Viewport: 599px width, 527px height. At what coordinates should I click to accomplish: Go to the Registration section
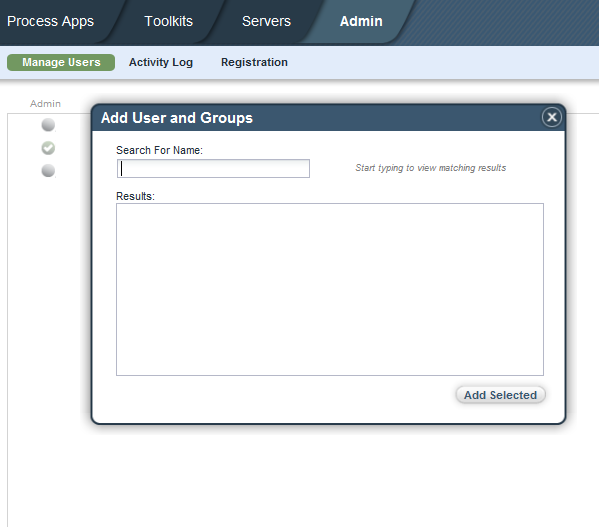254,62
